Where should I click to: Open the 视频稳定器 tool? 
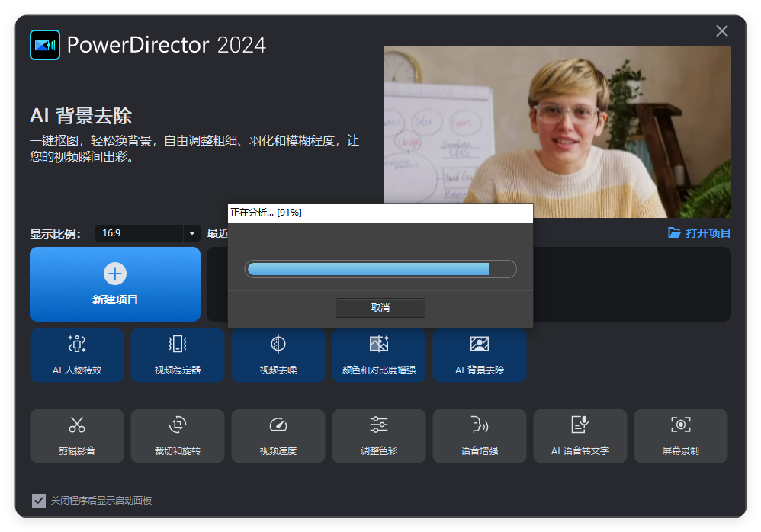(177, 355)
